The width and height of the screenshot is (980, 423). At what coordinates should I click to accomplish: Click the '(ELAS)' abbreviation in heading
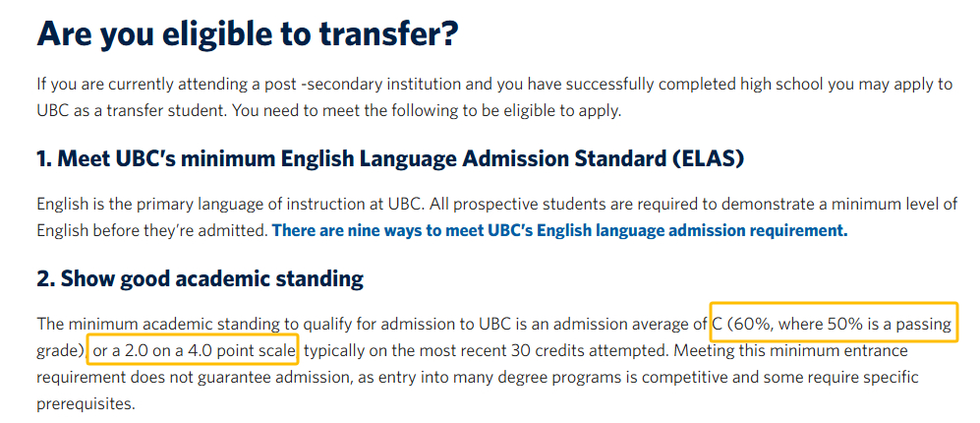(709, 158)
